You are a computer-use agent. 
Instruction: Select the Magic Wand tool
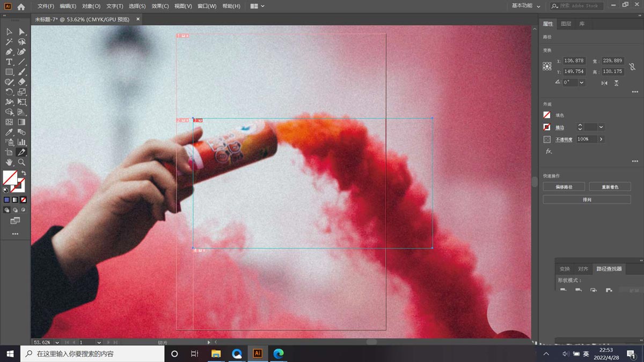[9, 42]
